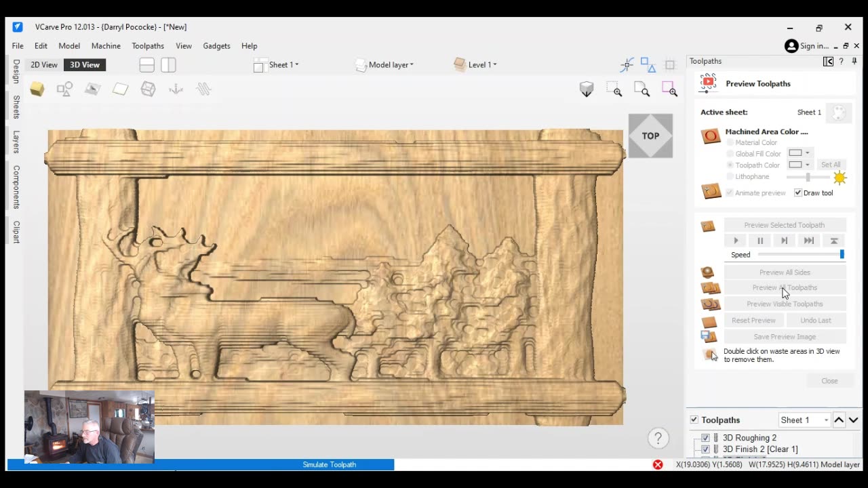
Task: Click the wireframe cube icon
Action: (x=148, y=89)
